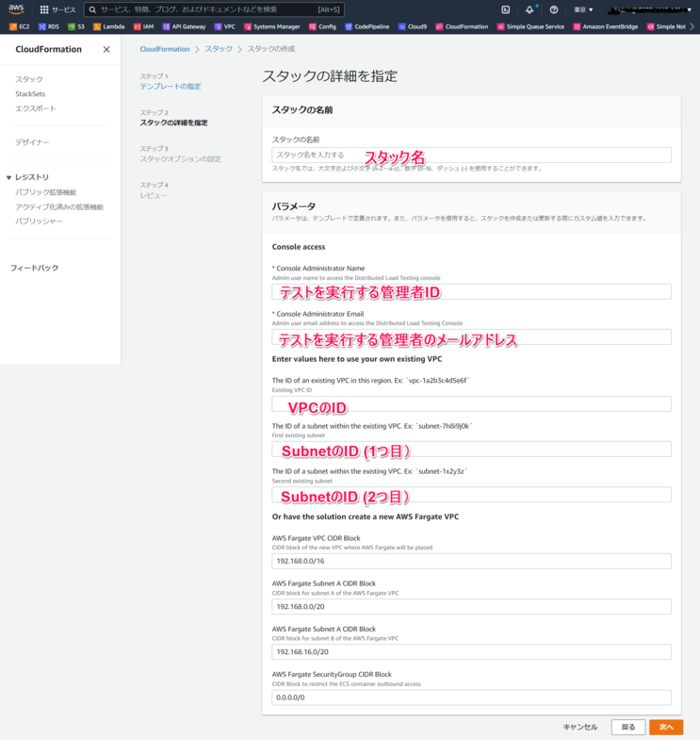Click the 戻る button
The width and height of the screenshot is (700, 754).
point(627,727)
